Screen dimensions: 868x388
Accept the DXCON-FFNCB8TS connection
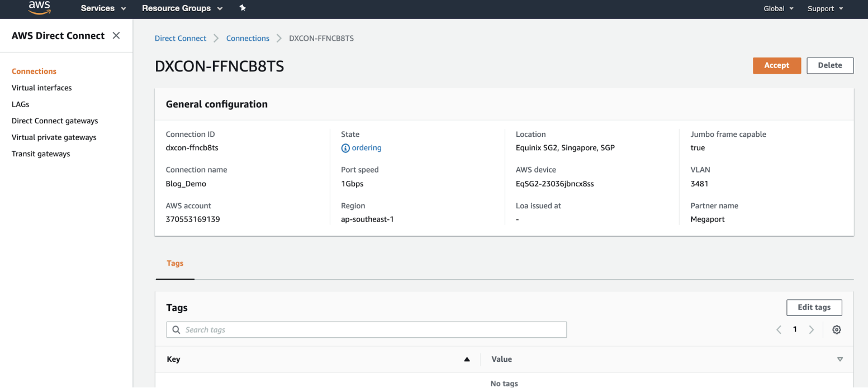click(776, 65)
